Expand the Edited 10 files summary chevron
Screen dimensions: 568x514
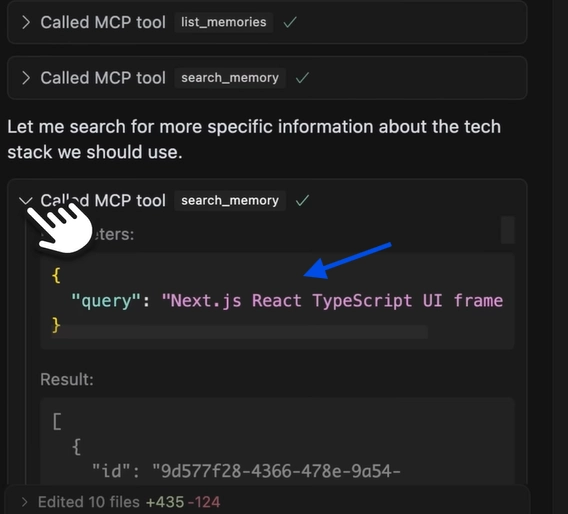pyautogui.click(x=24, y=502)
